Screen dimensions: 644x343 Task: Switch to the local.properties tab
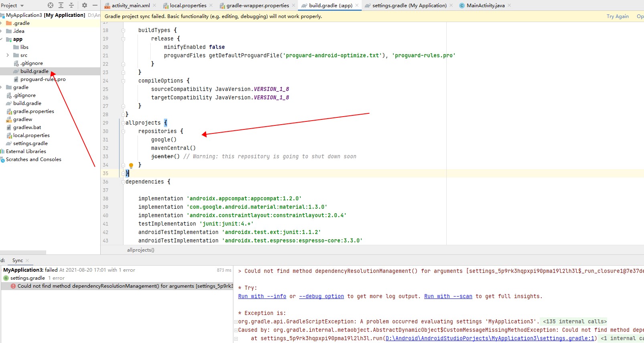click(188, 5)
